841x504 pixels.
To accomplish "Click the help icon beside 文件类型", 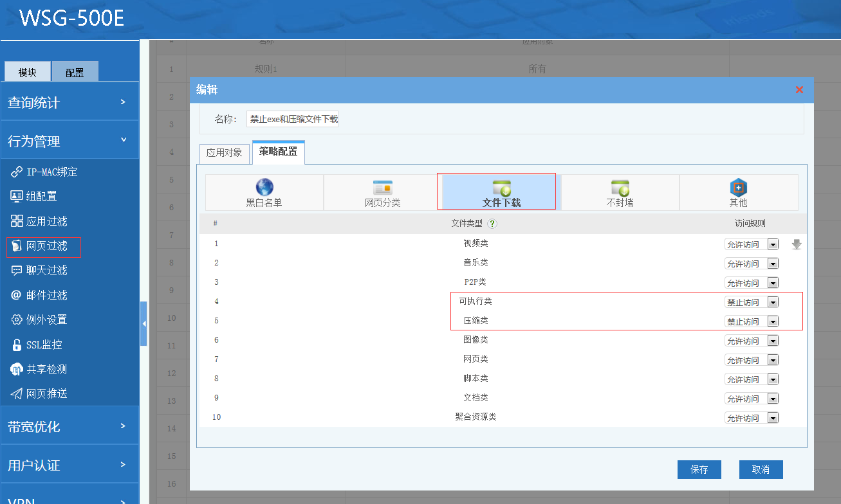I will click(x=492, y=224).
